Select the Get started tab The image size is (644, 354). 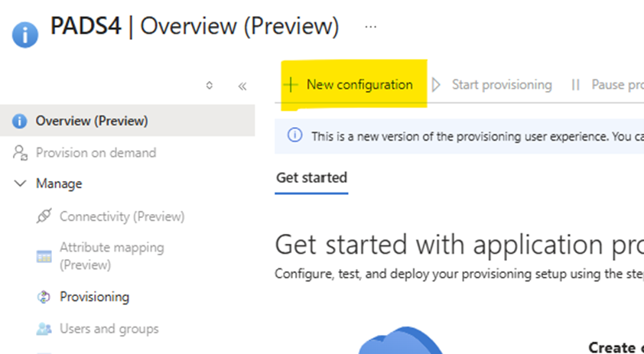pos(311,178)
